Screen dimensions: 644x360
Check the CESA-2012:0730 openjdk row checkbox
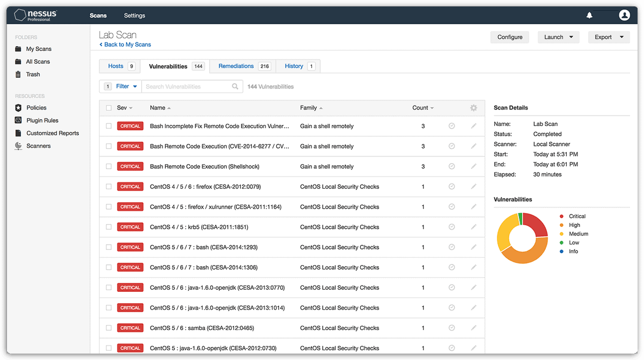(109, 348)
